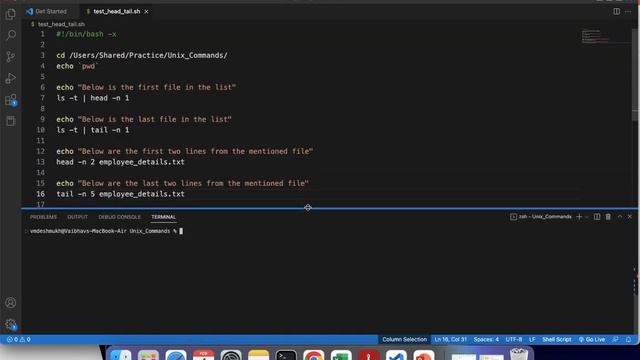
Task: Maximize the panel size with chevron
Action: point(620,217)
